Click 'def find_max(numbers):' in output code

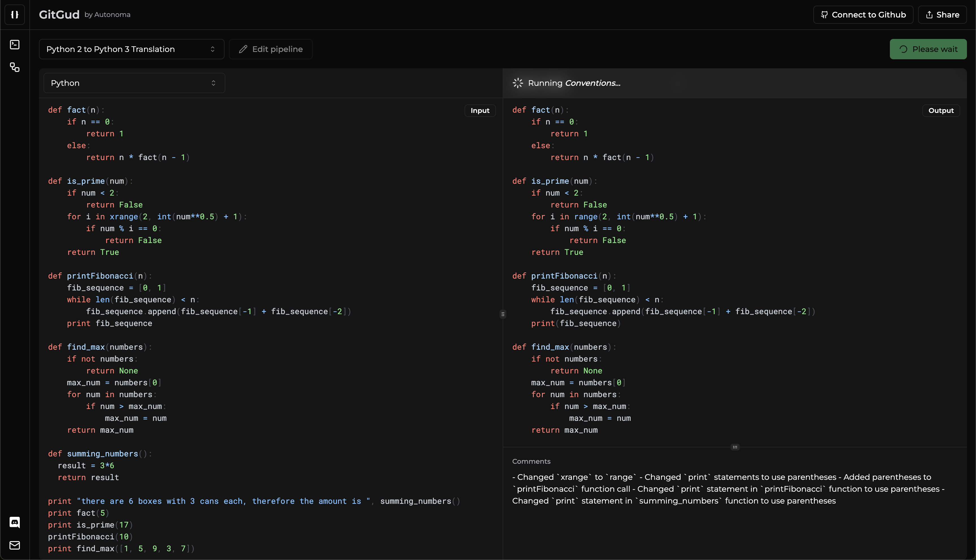click(x=564, y=347)
